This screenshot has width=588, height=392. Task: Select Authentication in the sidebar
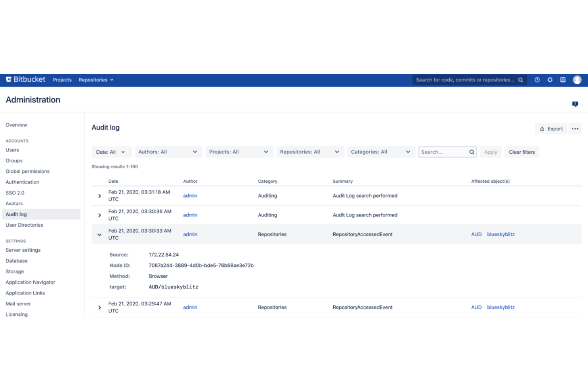pyautogui.click(x=22, y=182)
